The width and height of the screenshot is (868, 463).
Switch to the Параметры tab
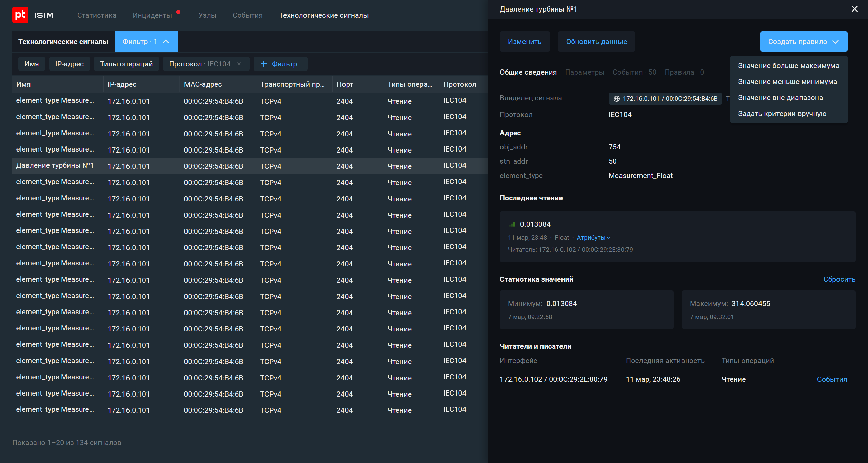coord(584,72)
